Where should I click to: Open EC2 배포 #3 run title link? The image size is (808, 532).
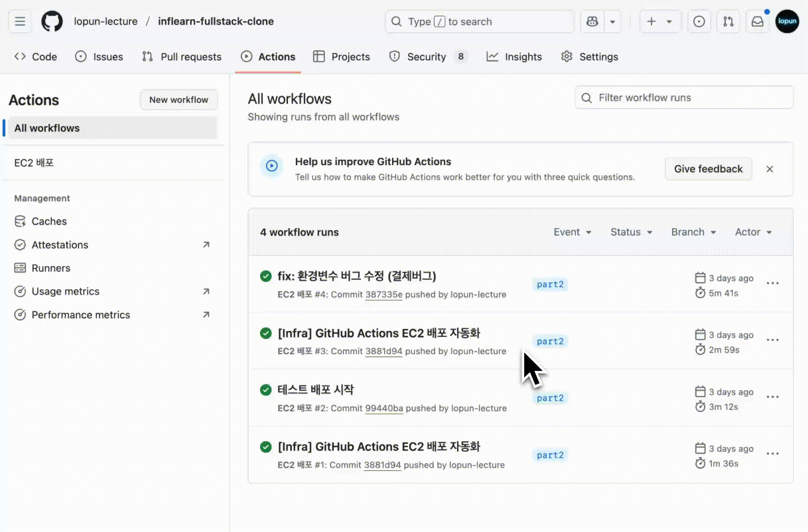[379, 333]
